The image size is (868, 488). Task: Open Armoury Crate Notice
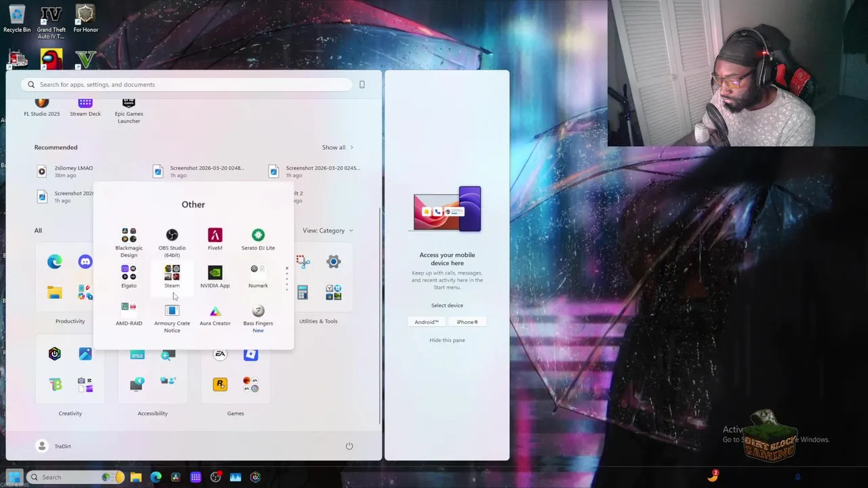tap(172, 318)
